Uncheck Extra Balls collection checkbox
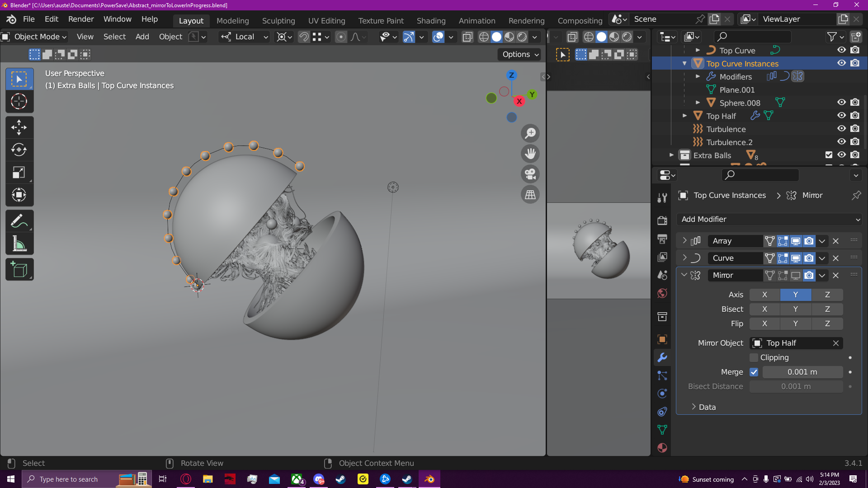 [x=829, y=155]
